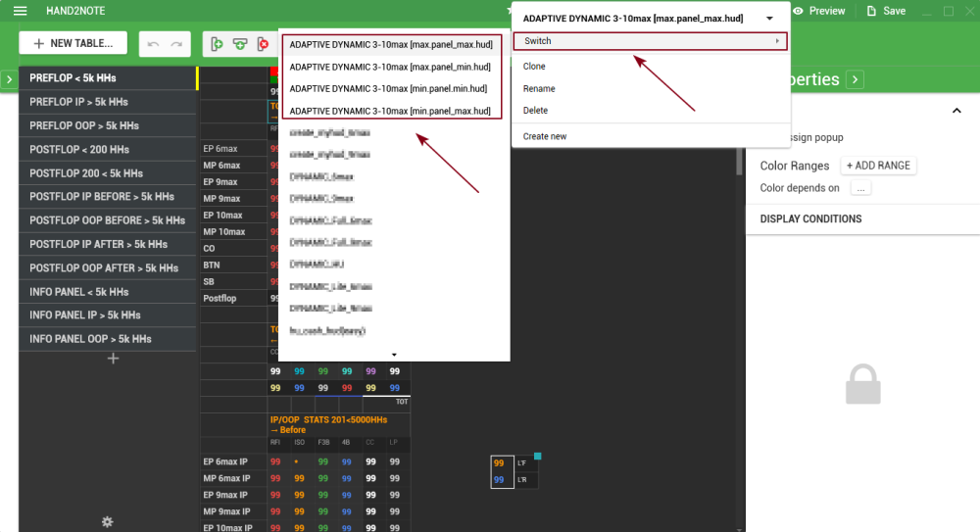Click the NEW TABLE button
Viewport: 980px width, 532px height.
click(x=73, y=43)
